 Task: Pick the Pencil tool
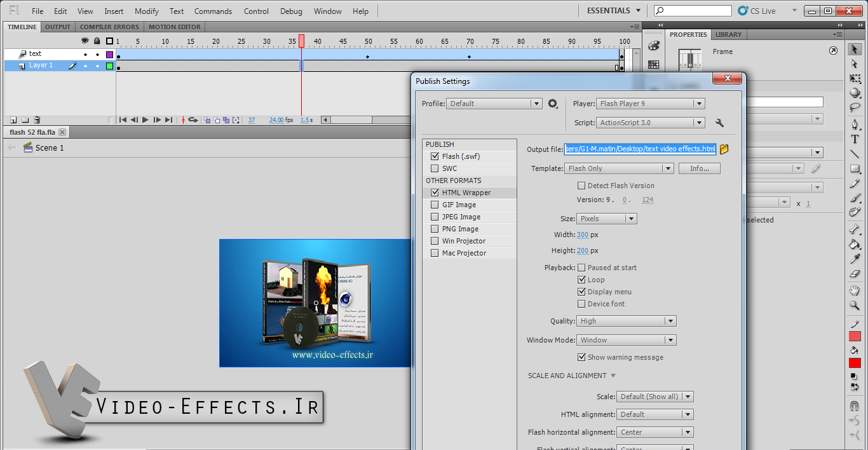tap(855, 184)
